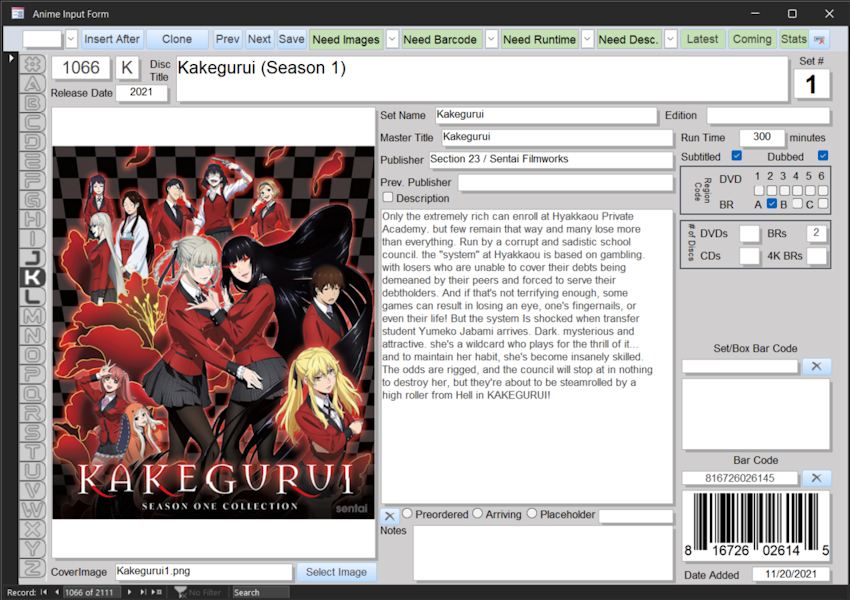Image resolution: width=850 pixels, height=600 pixels.
Task: Jump to letter S in the index
Action: [32, 433]
